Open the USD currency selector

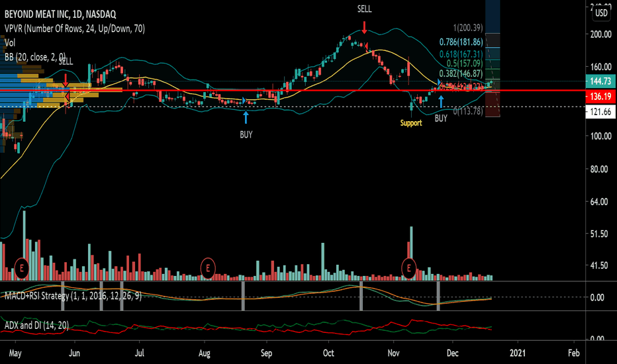[x=601, y=13]
